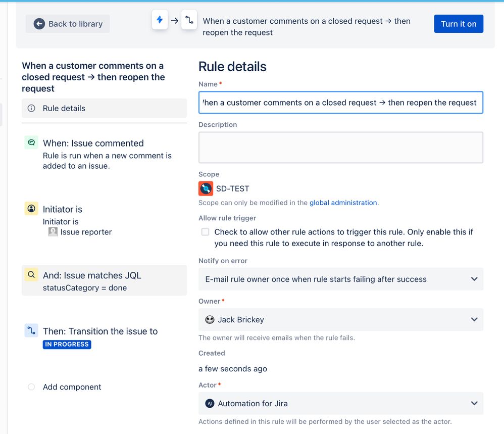Screen dimensions: 504x434
Task: Open the Notify on error dropdown
Action: [x=341, y=279]
